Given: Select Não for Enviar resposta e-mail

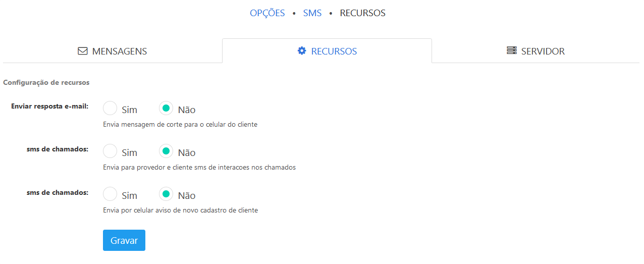Looking at the screenshot, I should 166,109.
